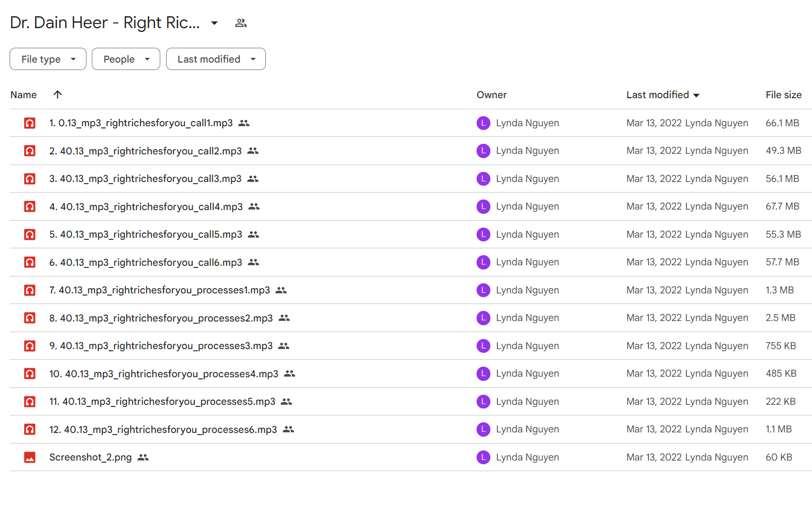
Task: Click audio file icon for processes1.mp3
Action: click(x=30, y=290)
